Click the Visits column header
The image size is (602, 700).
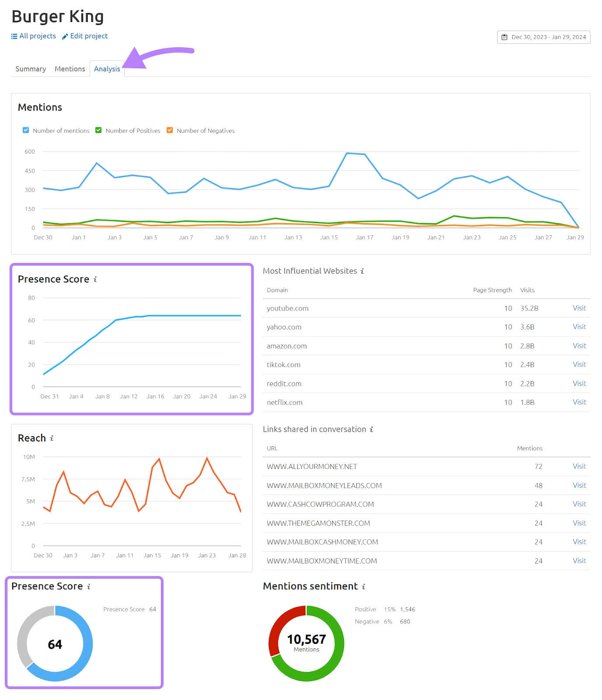coord(527,290)
